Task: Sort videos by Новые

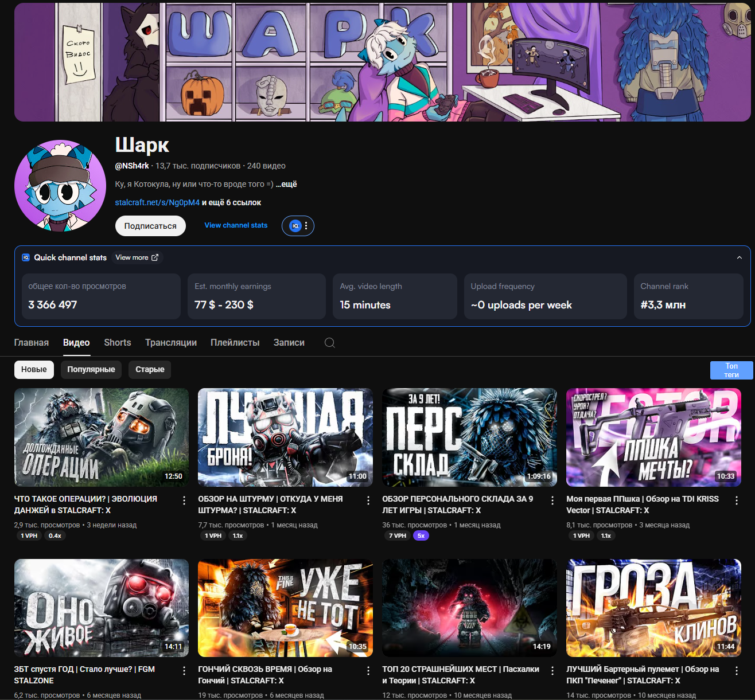Action: (34, 369)
